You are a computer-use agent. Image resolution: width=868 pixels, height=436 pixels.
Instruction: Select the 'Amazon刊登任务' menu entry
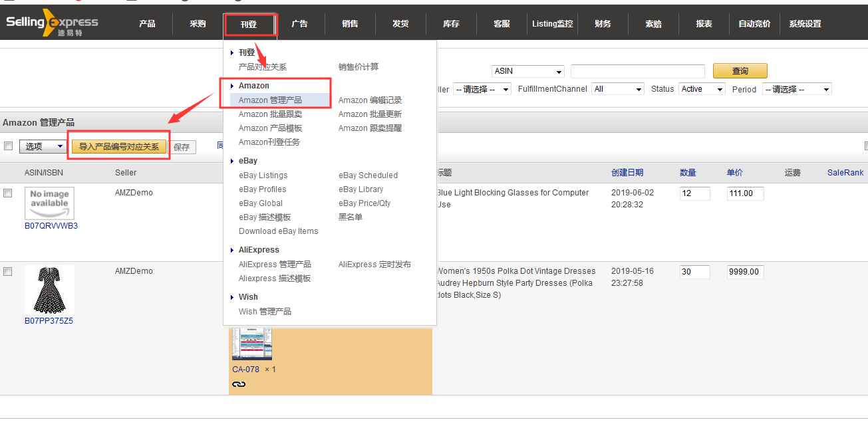click(x=269, y=142)
